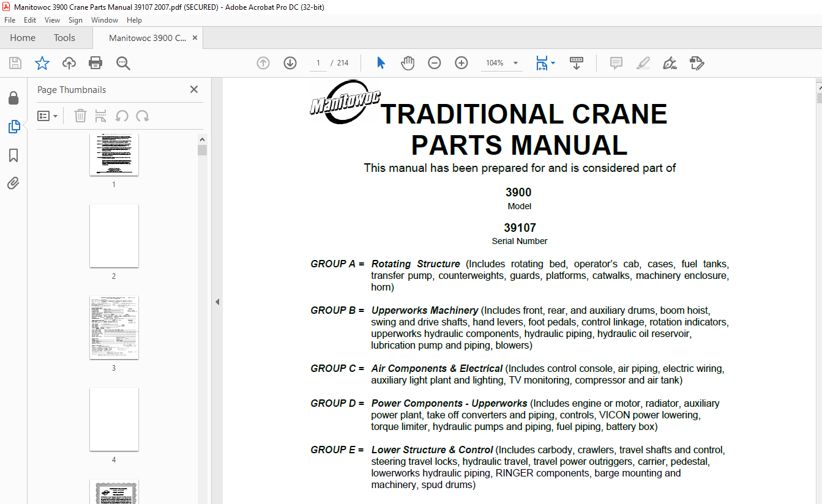Select page 2 thumbnail

click(114, 235)
